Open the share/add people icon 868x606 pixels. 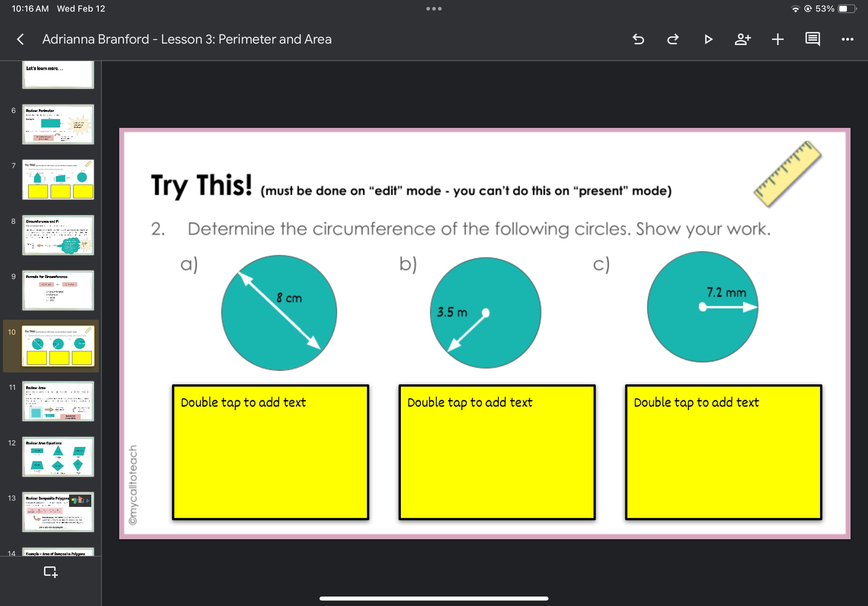743,39
